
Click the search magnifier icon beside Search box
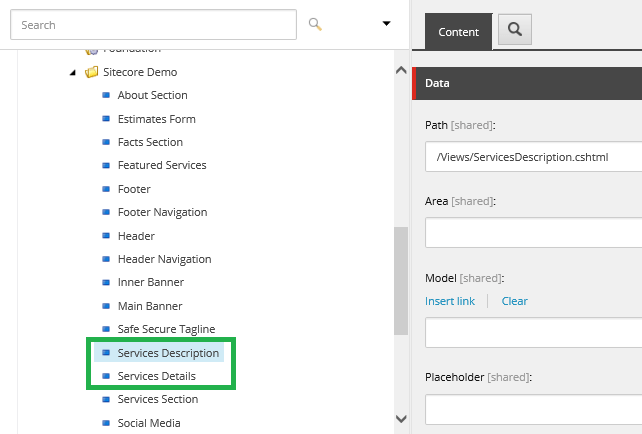pyautogui.click(x=316, y=24)
